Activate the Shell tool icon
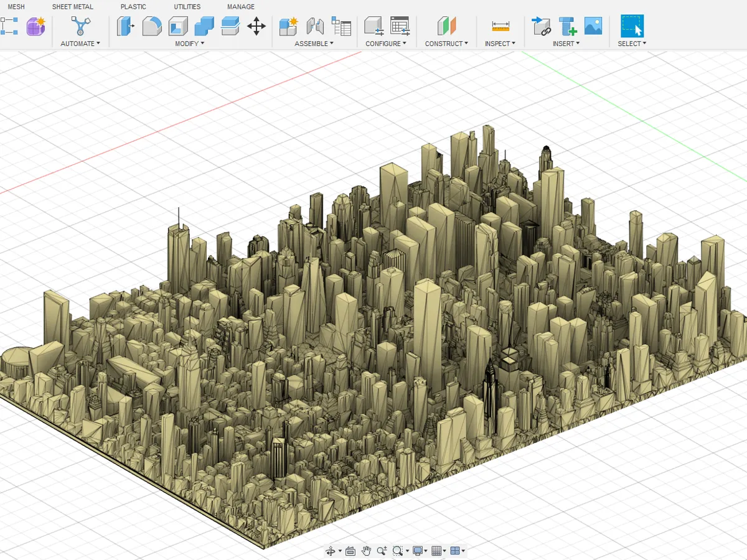 pyautogui.click(x=178, y=26)
